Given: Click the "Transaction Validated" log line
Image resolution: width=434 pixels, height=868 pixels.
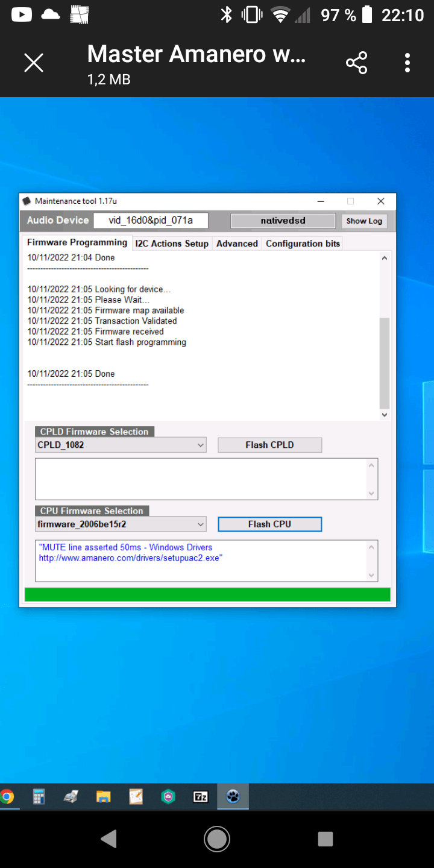Looking at the screenshot, I should point(102,321).
